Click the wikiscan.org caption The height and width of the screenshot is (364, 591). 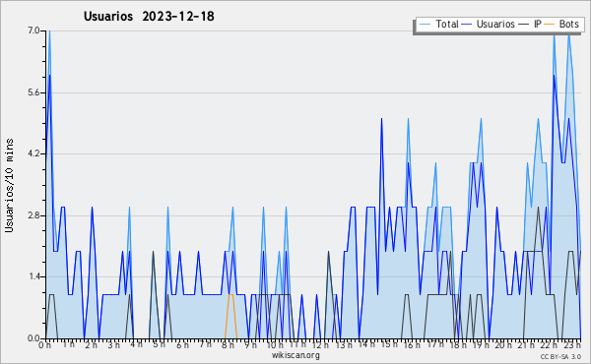tap(295, 355)
